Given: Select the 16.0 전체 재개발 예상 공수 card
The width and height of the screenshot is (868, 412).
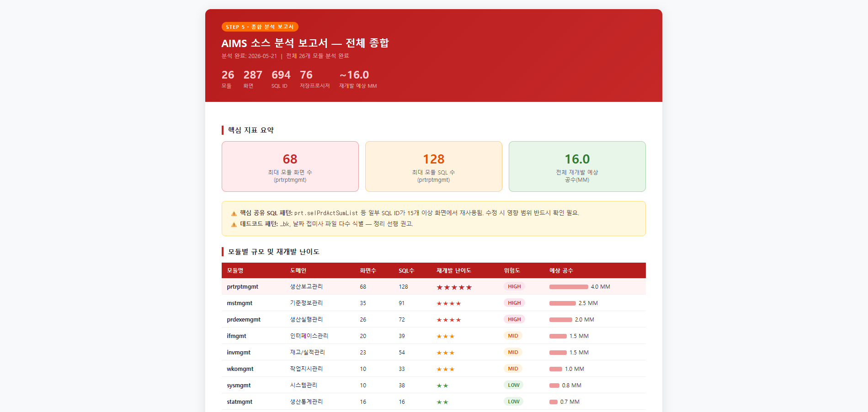Looking at the screenshot, I should [x=577, y=166].
